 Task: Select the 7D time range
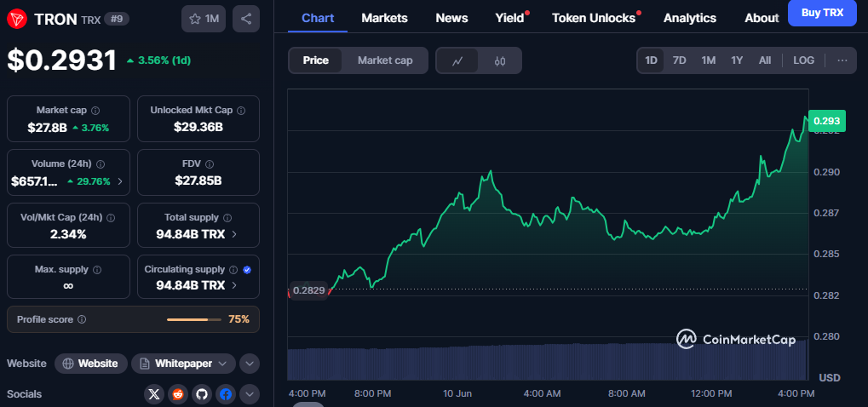pyautogui.click(x=679, y=60)
